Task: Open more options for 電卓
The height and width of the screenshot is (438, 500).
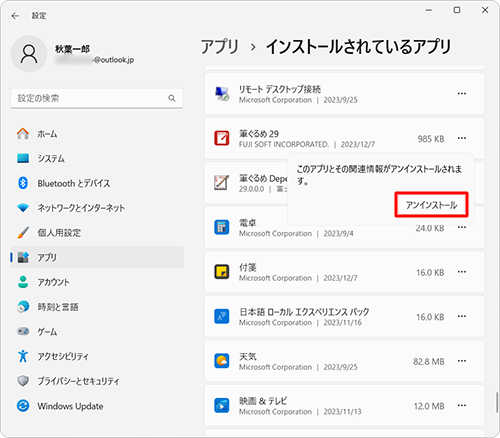Action: coord(462,227)
